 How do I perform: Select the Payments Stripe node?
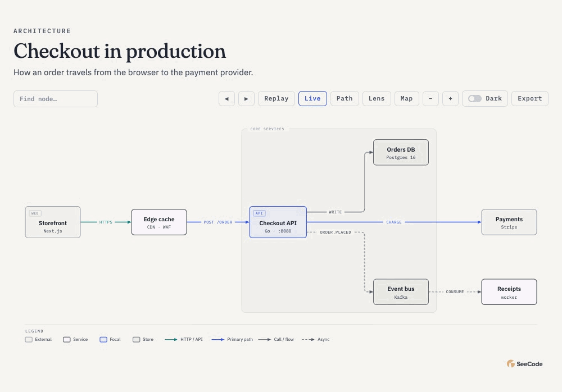click(509, 222)
